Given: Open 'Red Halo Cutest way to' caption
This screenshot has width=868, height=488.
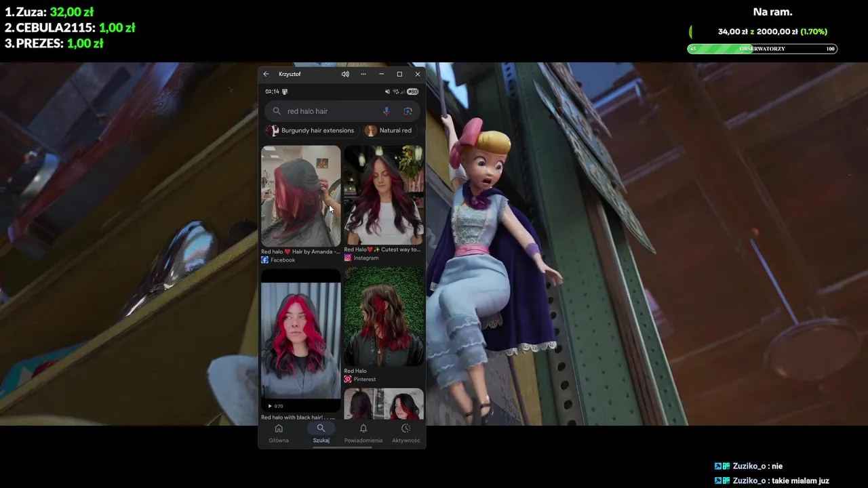Looking at the screenshot, I should pyautogui.click(x=382, y=249).
